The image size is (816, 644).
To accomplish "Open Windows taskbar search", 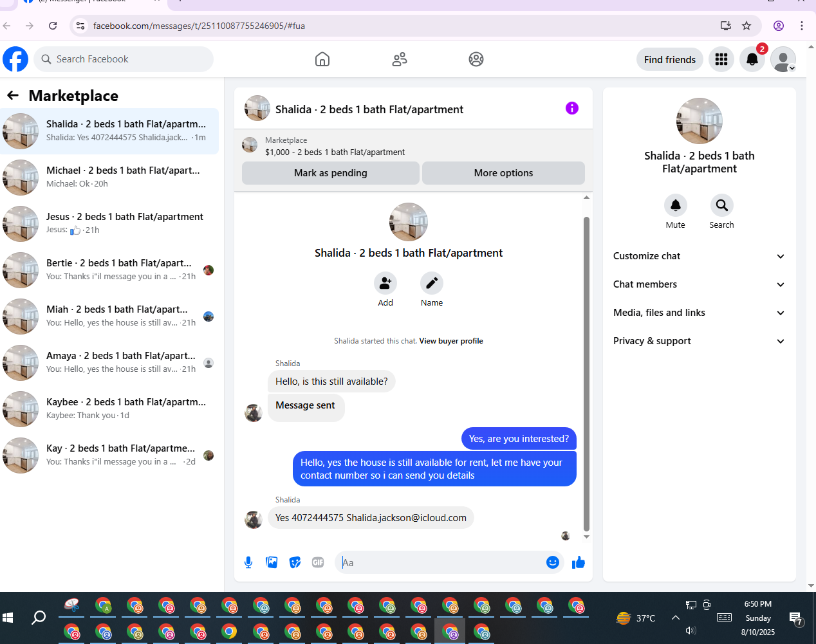I will click(39, 618).
